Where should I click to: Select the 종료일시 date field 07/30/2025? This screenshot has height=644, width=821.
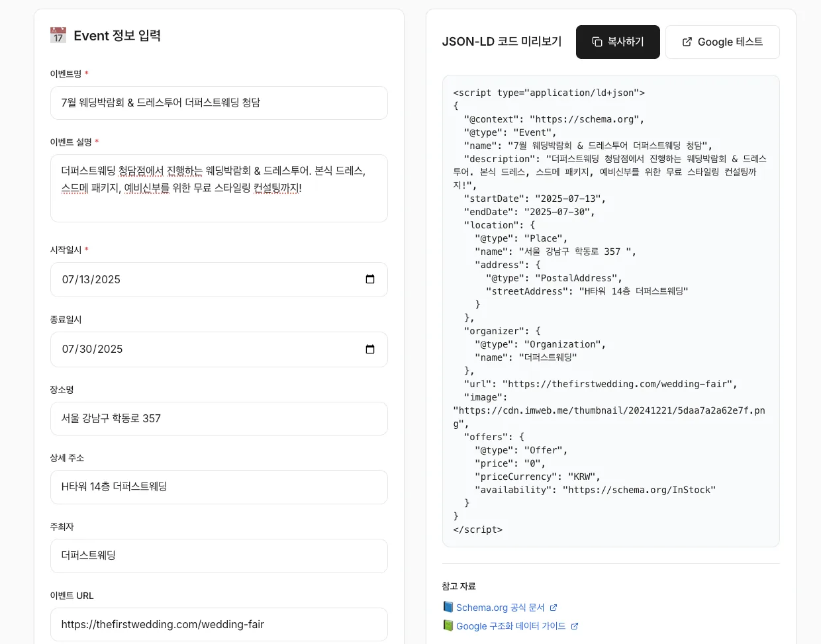pyautogui.click(x=219, y=349)
